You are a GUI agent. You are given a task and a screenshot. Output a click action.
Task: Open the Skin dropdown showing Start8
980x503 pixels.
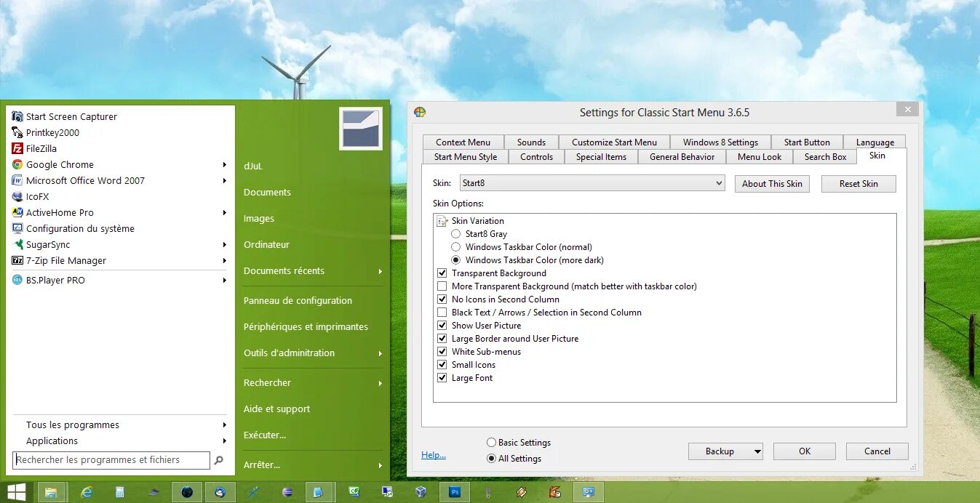pyautogui.click(x=592, y=183)
